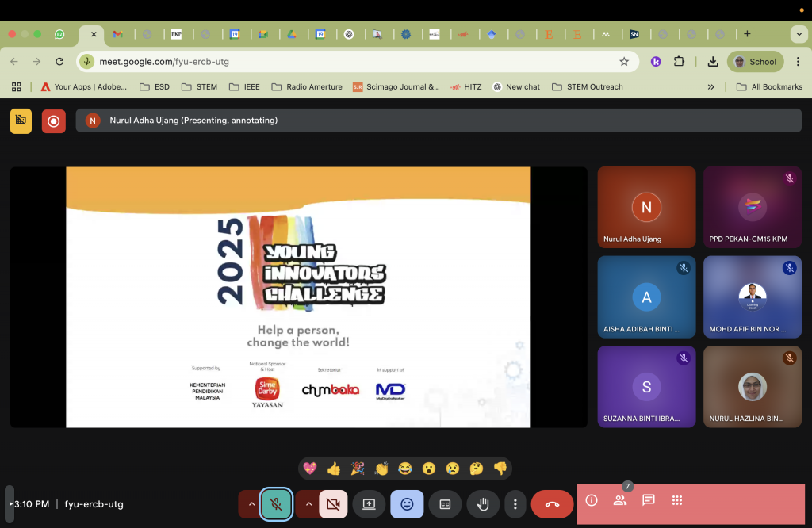812x528 pixels.
Task: Switch to the PKP tab
Action: pyautogui.click(x=177, y=34)
